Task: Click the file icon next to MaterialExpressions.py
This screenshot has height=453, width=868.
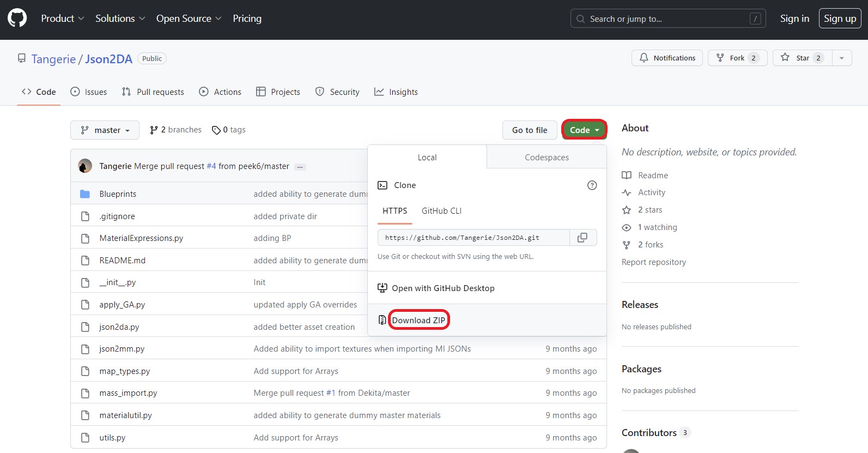Action: (85, 238)
